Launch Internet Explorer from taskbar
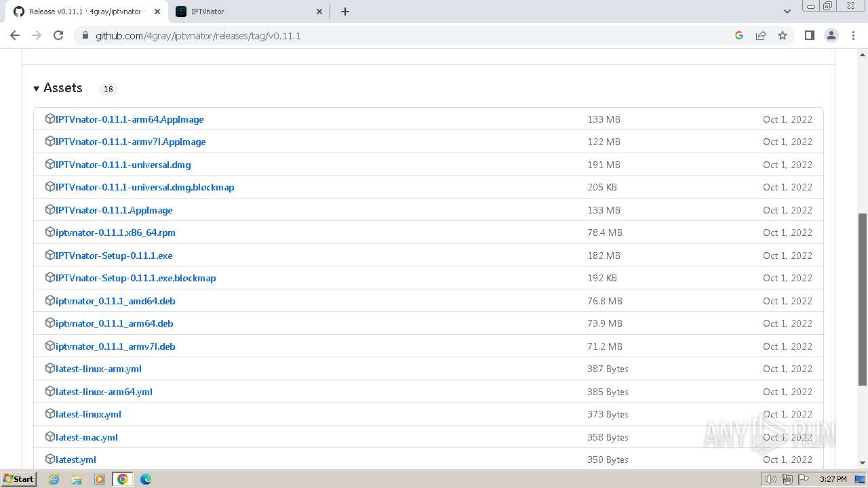The image size is (868, 488). tap(54, 479)
